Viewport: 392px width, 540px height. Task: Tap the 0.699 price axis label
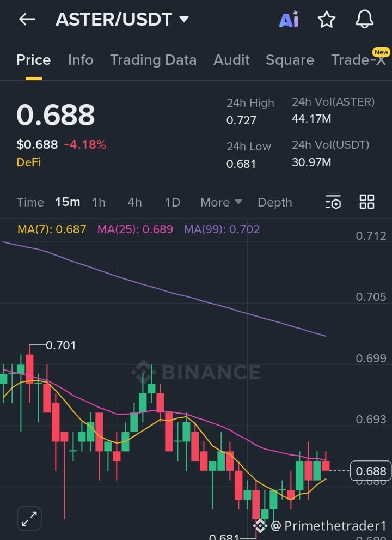coord(371,359)
